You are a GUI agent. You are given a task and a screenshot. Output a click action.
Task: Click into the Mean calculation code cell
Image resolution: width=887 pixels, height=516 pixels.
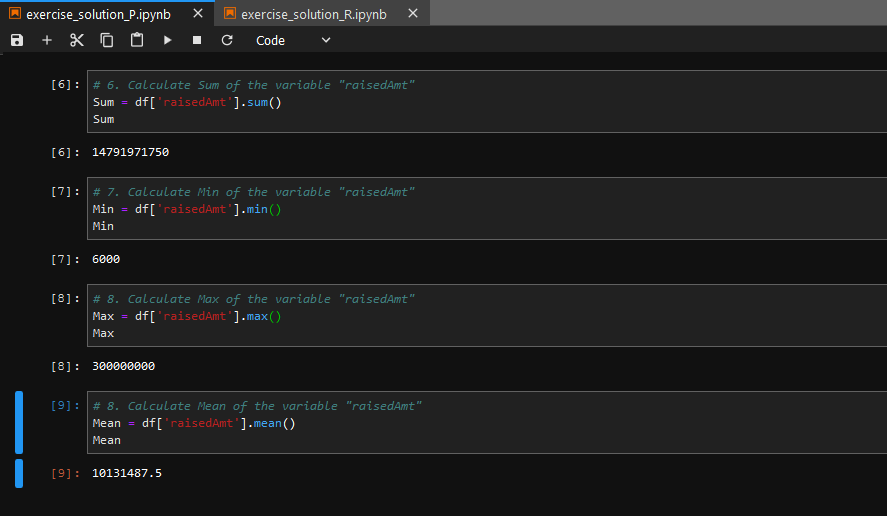pos(486,423)
